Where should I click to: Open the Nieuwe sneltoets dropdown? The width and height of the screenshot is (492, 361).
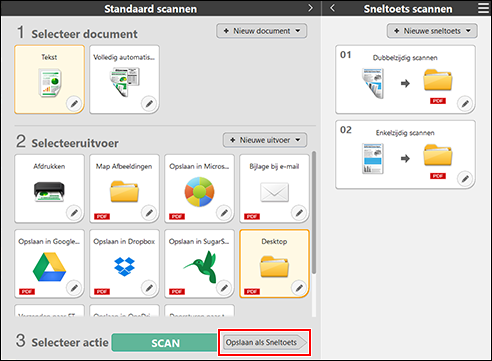432,31
